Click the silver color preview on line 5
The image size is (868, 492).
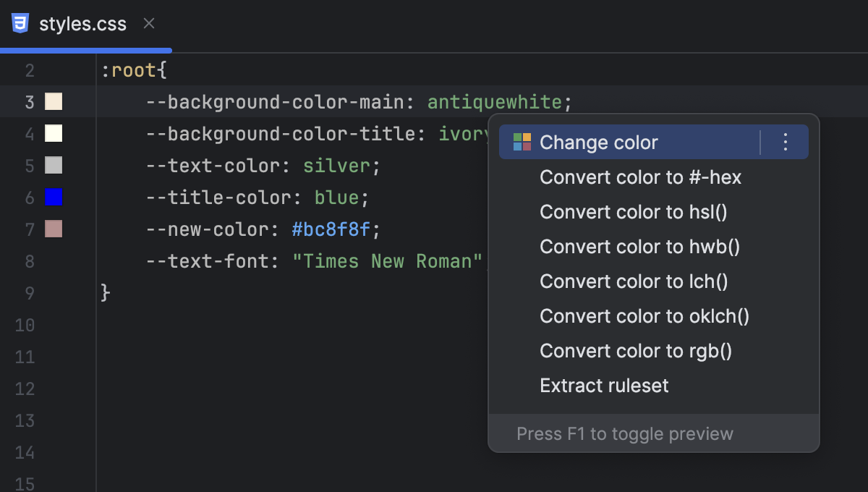coord(53,166)
